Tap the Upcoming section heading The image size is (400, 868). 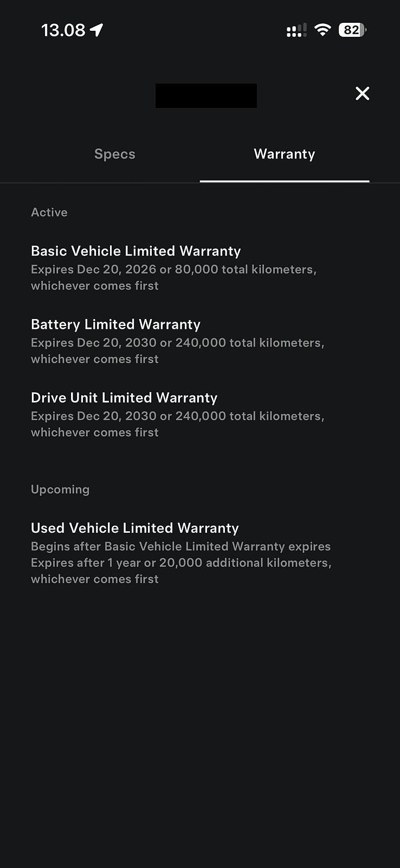point(60,489)
